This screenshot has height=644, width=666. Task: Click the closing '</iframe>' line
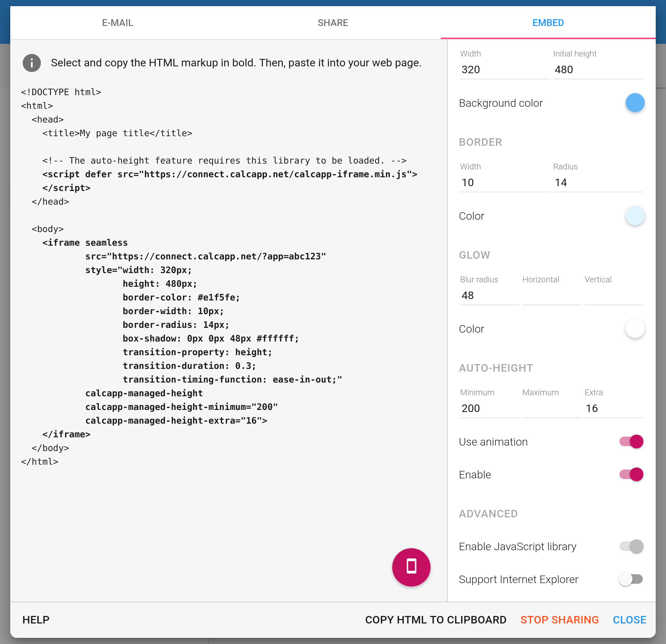coord(66,434)
